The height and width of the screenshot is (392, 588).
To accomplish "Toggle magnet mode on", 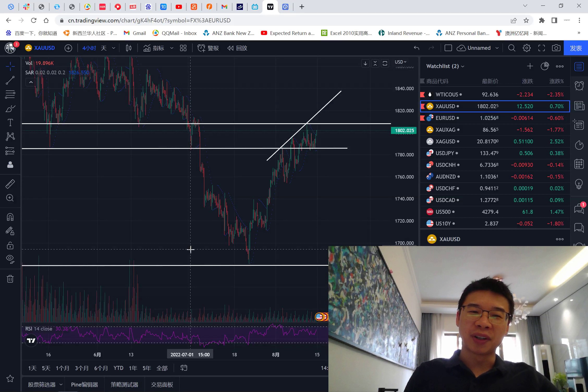I will pyautogui.click(x=10, y=217).
